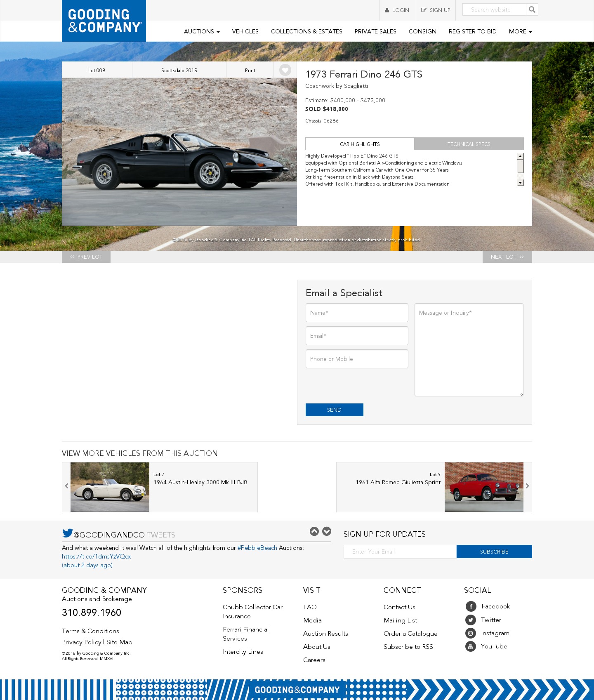This screenshot has width=594, height=700.
Task: Go to next lot
Action: (x=507, y=257)
